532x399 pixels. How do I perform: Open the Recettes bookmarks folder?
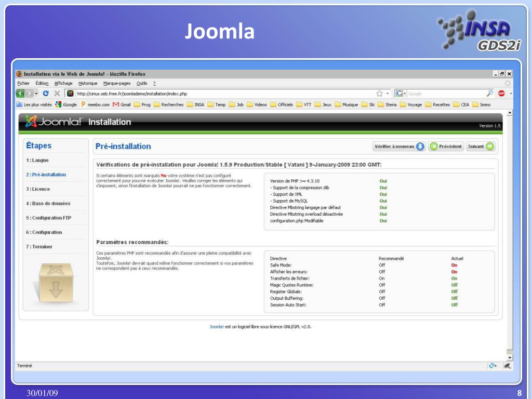437,104
